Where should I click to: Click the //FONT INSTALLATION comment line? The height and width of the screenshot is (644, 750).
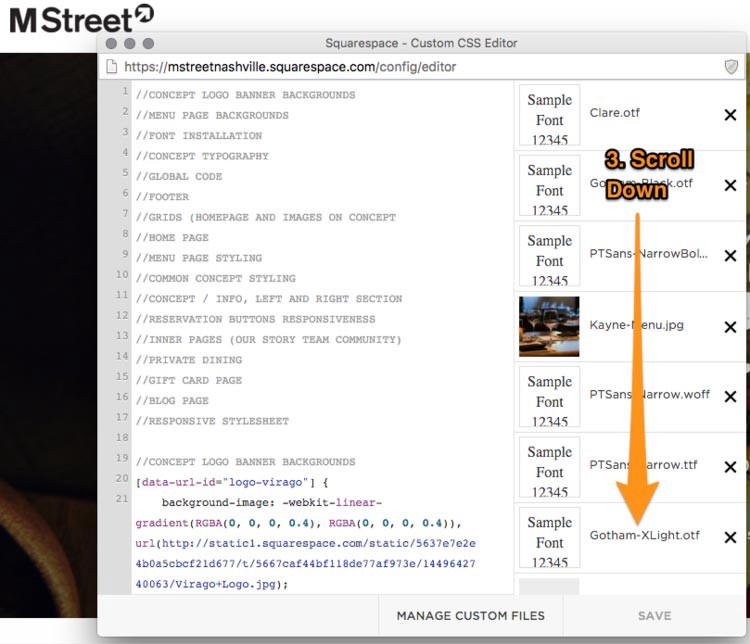(x=199, y=135)
